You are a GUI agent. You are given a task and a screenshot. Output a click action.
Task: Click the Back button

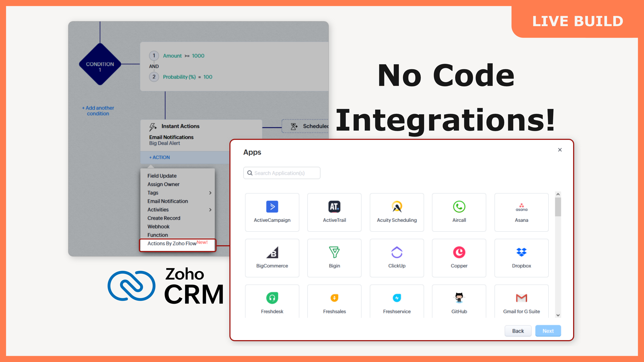(518, 331)
